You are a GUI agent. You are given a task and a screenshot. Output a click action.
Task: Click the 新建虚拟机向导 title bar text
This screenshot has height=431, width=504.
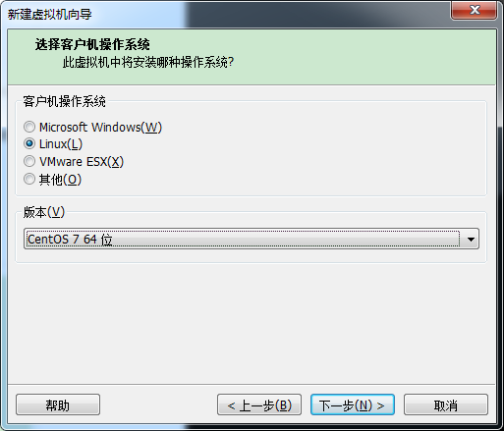[x=49, y=15]
